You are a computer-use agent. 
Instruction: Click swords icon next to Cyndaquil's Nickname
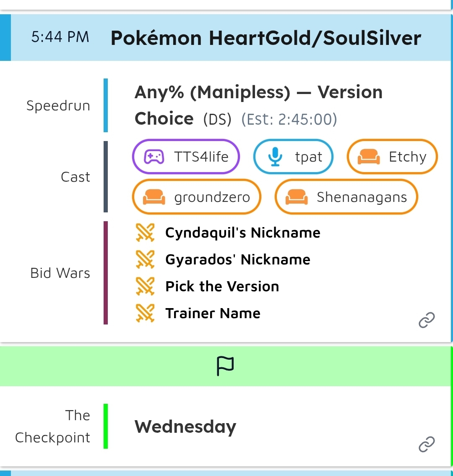(146, 233)
